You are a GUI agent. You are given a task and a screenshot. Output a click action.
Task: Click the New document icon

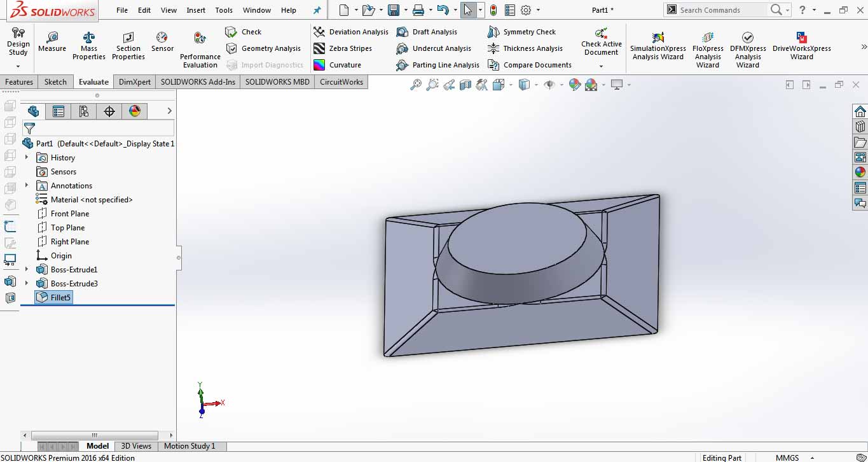point(344,10)
